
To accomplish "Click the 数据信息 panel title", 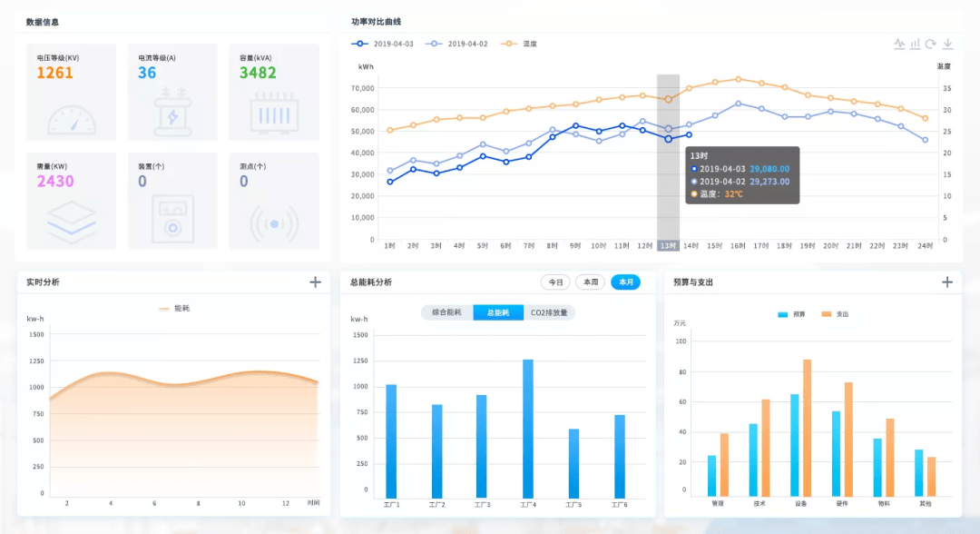I will (43, 22).
